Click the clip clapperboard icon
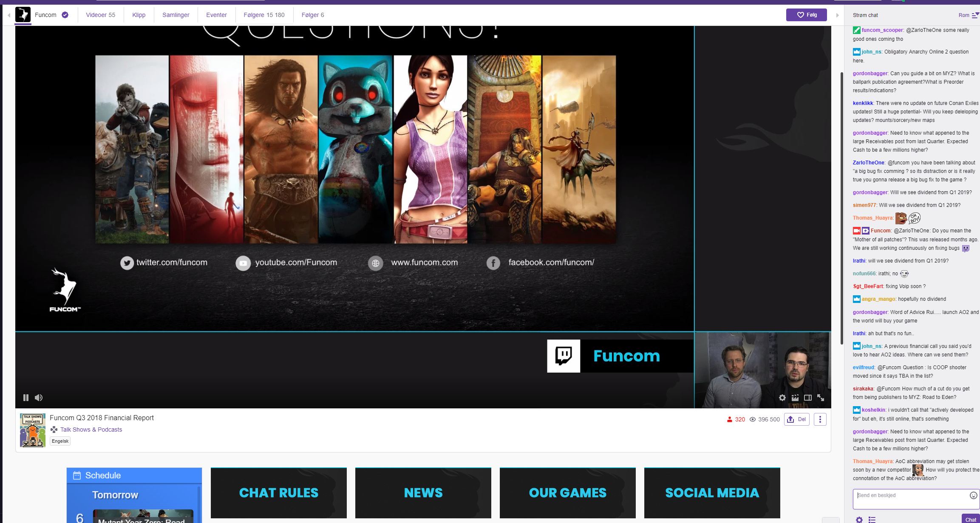 (795, 398)
